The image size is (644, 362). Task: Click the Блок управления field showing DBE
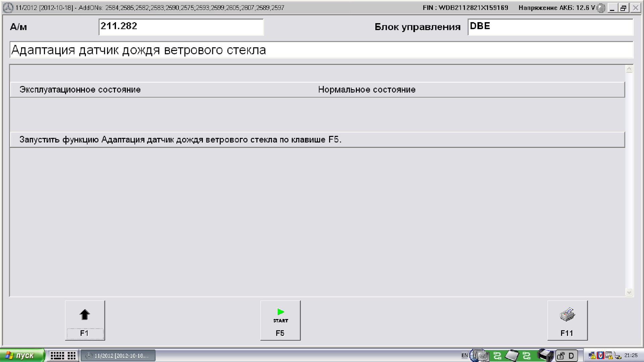click(x=550, y=27)
